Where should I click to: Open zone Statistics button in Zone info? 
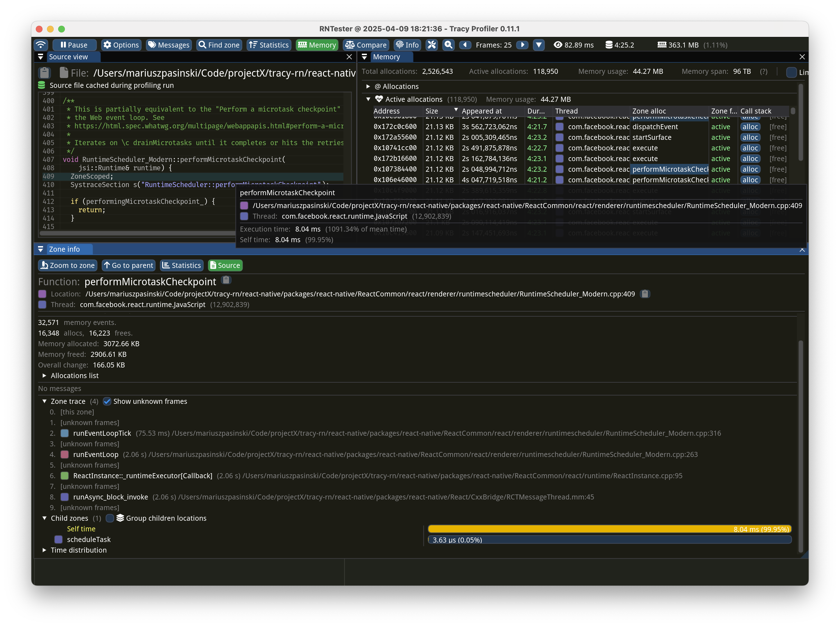[182, 265]
